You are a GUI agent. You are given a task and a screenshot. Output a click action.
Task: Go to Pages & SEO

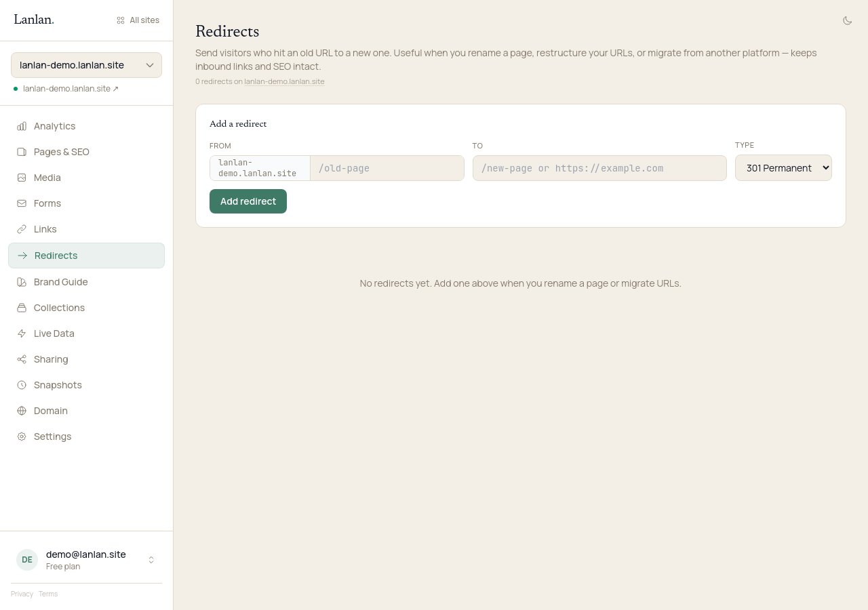[86, 152]
